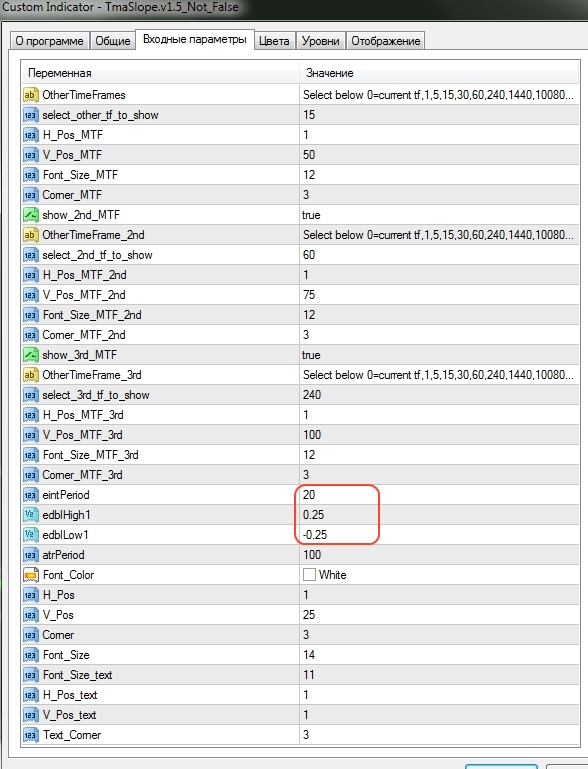Select the OtherTimeFrames variable name
This screenshot has width=588, height=769.
pos(84,95)
